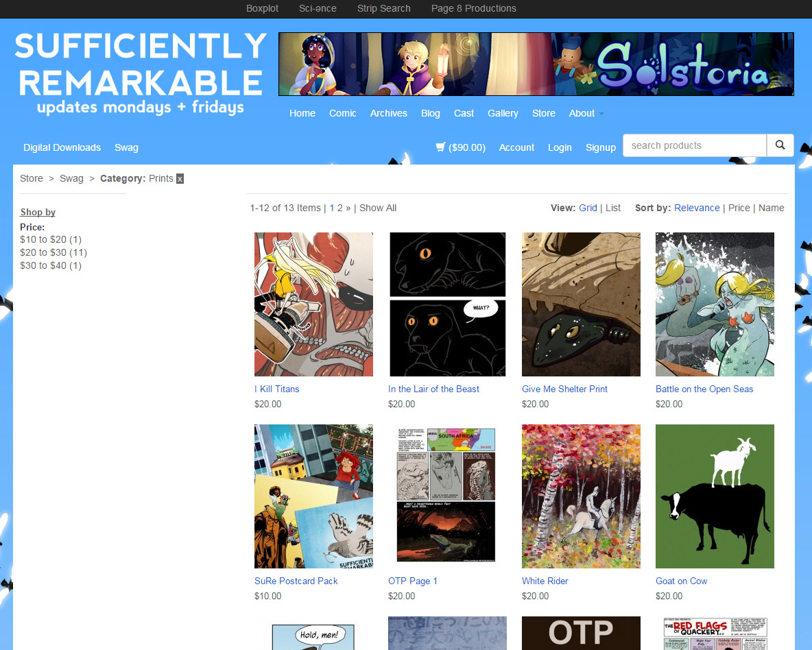Open the White Rider product link
The width and height of the screenshot is (812, 650).
coord(545,581)
